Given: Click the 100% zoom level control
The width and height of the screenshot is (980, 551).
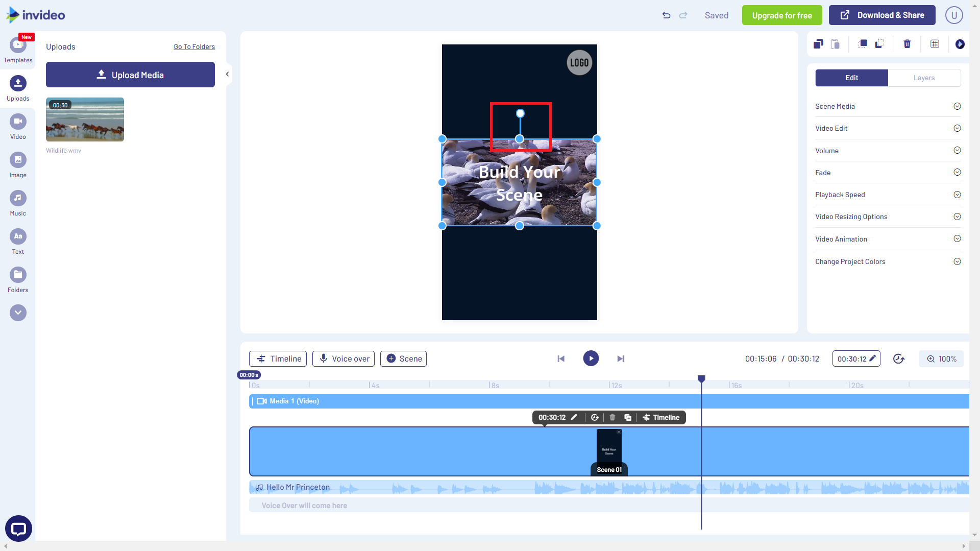Looking at the screenshot, I should pyautogui.click(x=941, y=358).
